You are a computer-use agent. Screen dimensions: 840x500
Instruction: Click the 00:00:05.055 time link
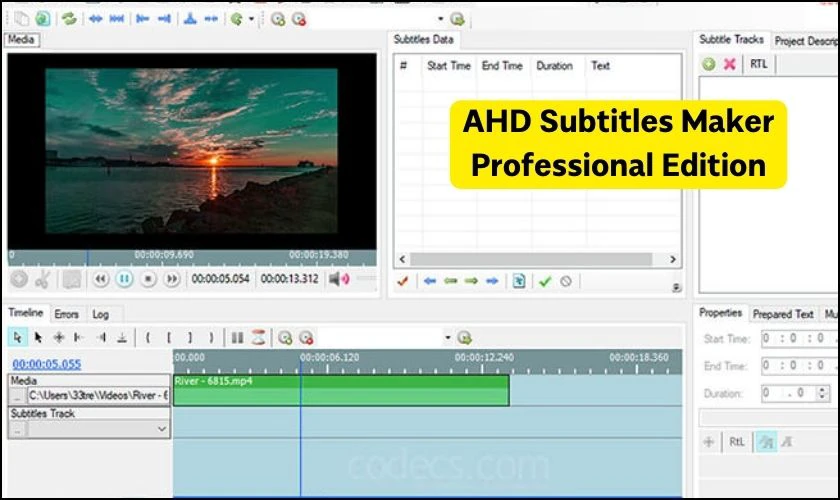[x=47, y=364]
